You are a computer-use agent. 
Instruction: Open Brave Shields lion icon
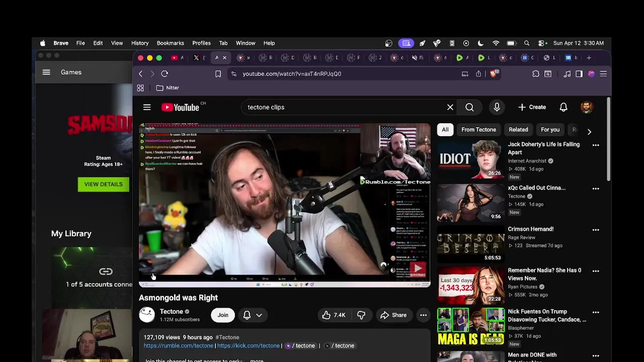tap(494, 74)
